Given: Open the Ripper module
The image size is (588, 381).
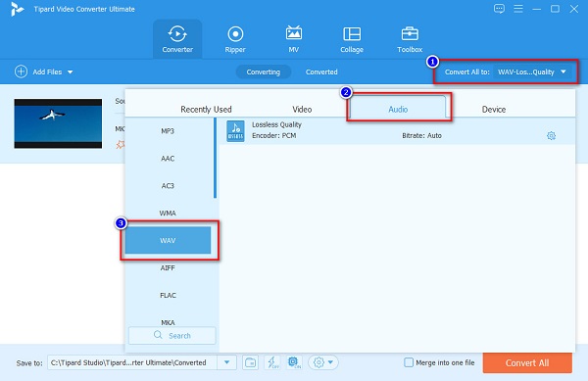Looking at the screenshot, I should tap(235, 39).
